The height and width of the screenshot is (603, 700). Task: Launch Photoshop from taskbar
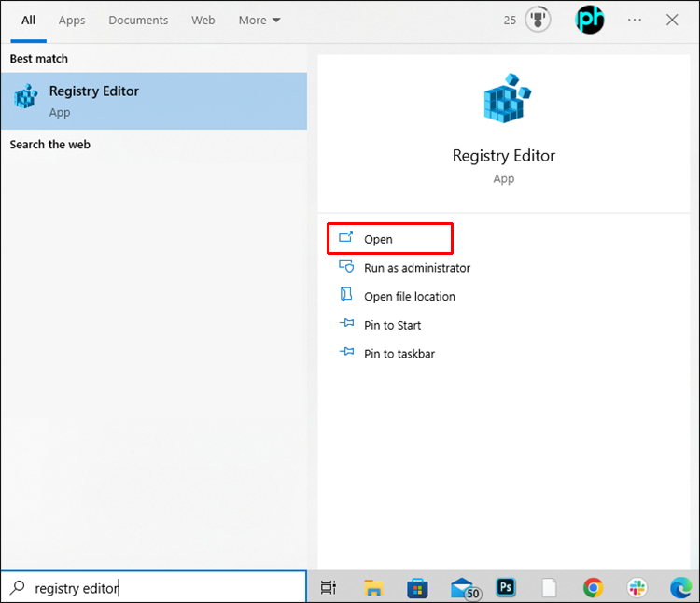506,587
